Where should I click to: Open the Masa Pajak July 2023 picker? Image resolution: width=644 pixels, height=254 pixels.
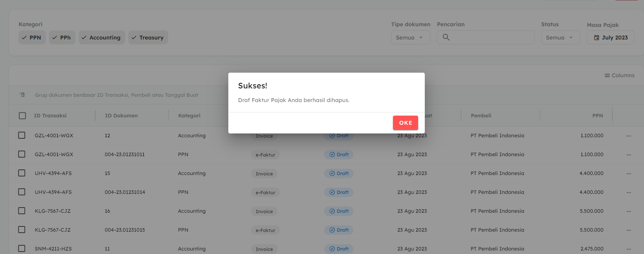pos(610,37)
